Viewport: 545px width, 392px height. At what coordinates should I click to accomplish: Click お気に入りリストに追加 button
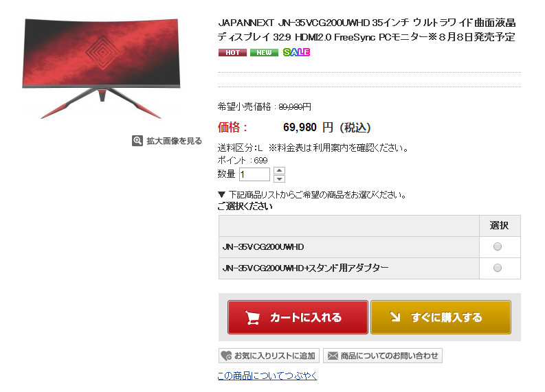tap(269, 356)
